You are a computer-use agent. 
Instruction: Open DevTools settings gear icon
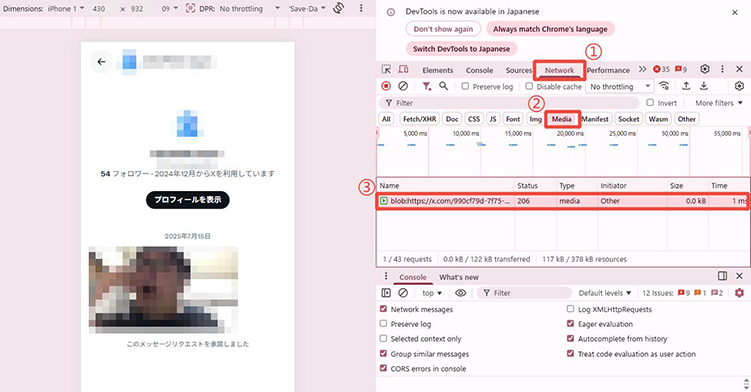(705, 69)
